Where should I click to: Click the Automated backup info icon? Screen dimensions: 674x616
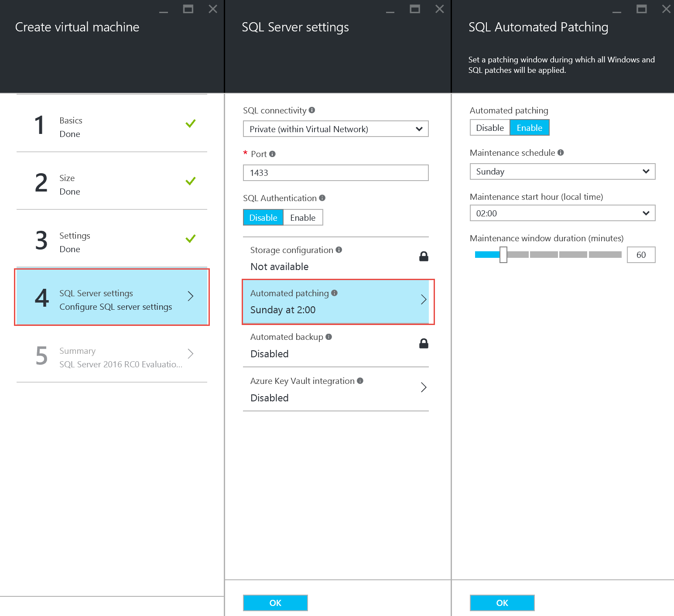pos(329,336)
